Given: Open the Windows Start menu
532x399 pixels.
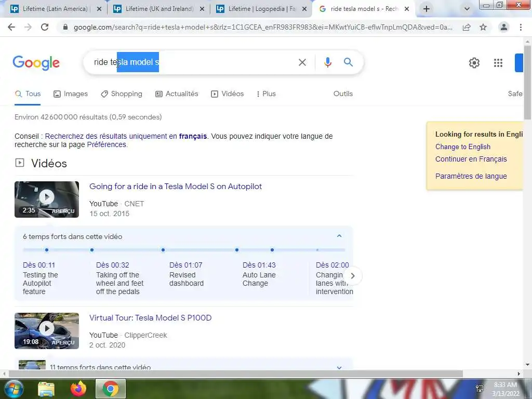Looking at the screenshot, I should tap(13, 389).
